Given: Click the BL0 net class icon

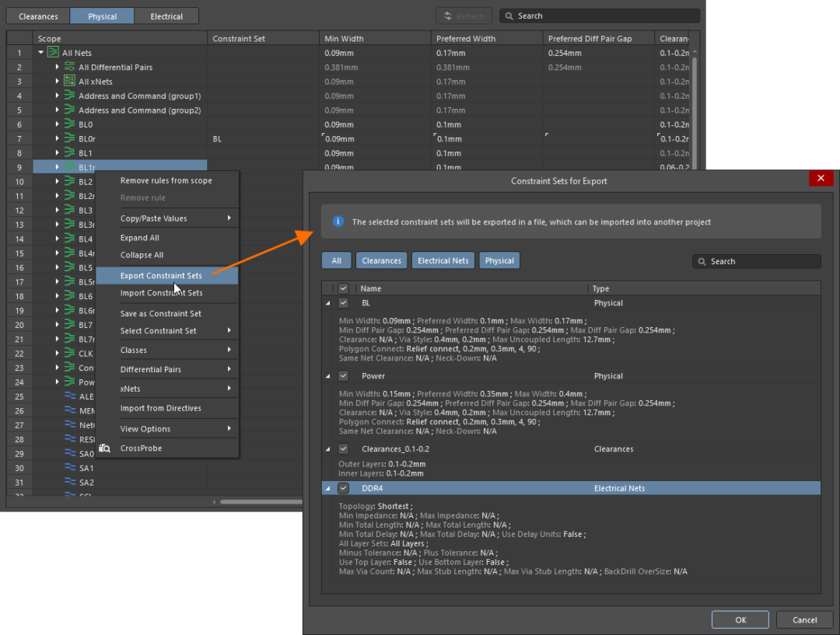Looking at the screenshot, I should pyautogui.click(x=69, y=124).
